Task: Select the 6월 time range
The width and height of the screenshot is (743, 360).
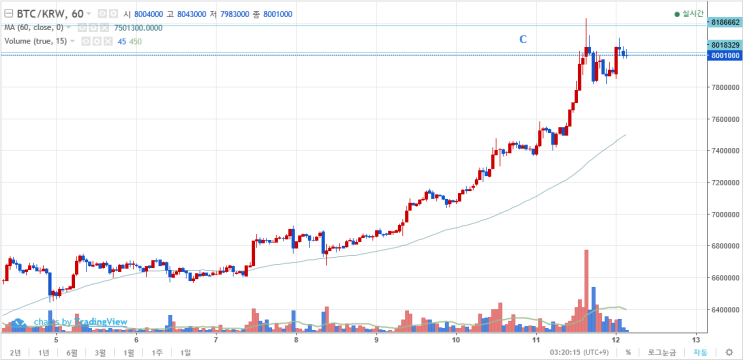Action: 72,352
